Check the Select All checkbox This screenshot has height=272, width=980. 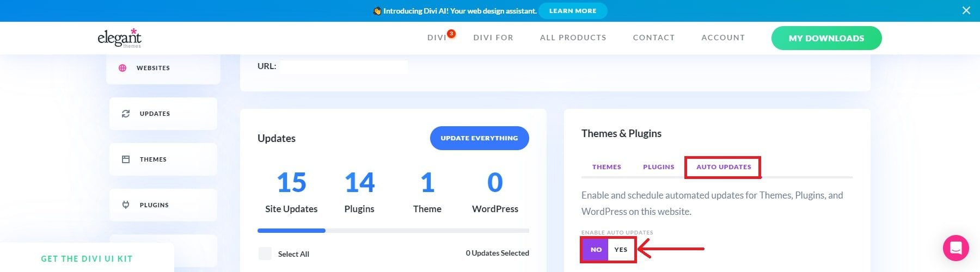click(x=265, y=254)
